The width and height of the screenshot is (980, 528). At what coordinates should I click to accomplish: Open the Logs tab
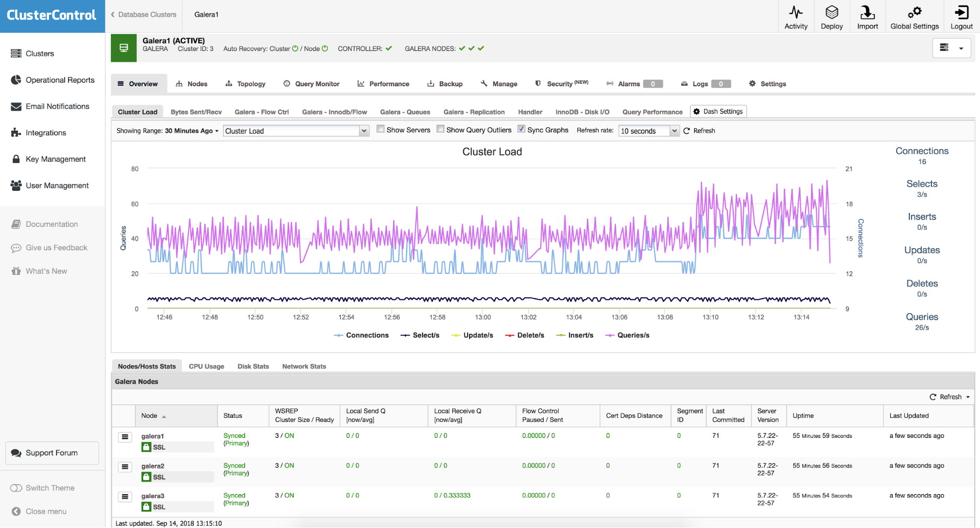[705, 84]
